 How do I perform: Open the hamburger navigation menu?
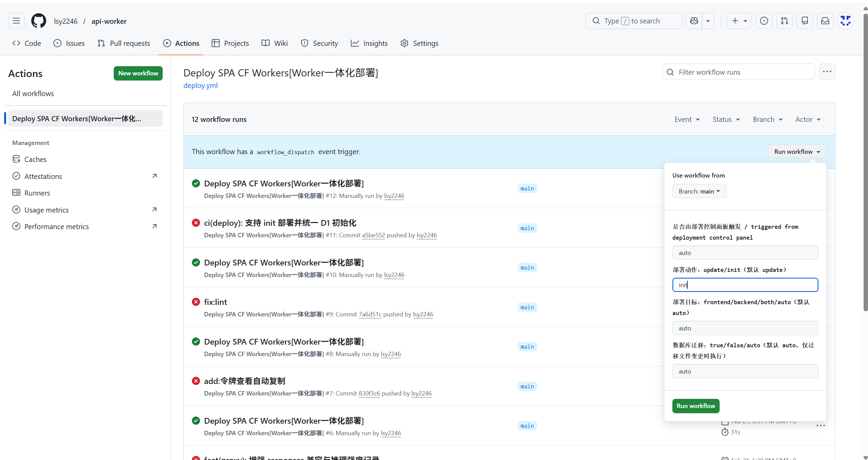(x=16, y=21)
